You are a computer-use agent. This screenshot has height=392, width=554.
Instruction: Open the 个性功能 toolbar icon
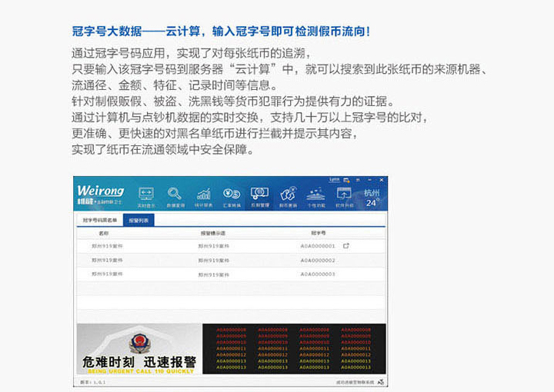tap(315, 197)
